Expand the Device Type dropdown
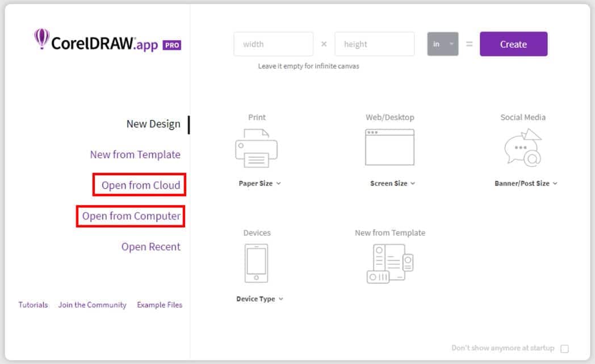Screen dimensions: 595x364 tap(260, 299)
